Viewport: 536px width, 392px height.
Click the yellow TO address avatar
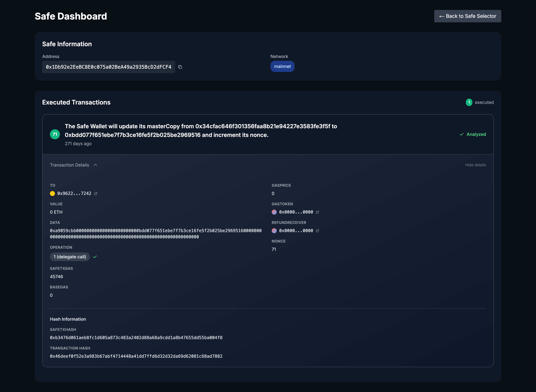coord(52,194)
